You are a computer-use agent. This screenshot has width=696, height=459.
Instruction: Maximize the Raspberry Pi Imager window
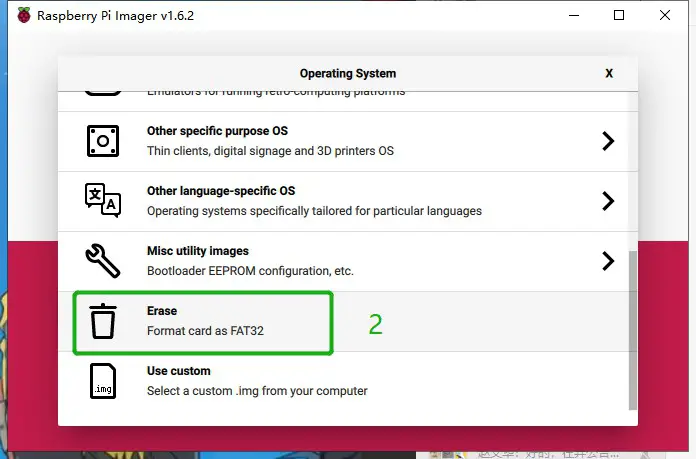click(619, 16)
